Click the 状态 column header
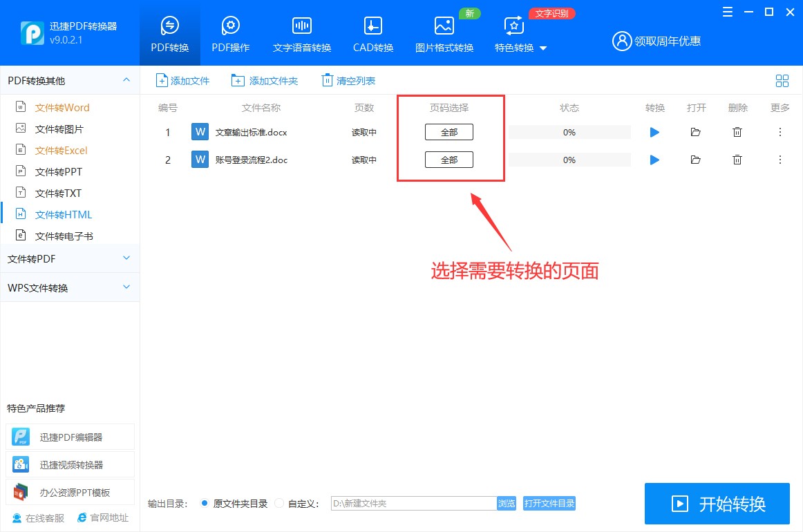This screenshot has width=803, height=532. pos(569,108)
